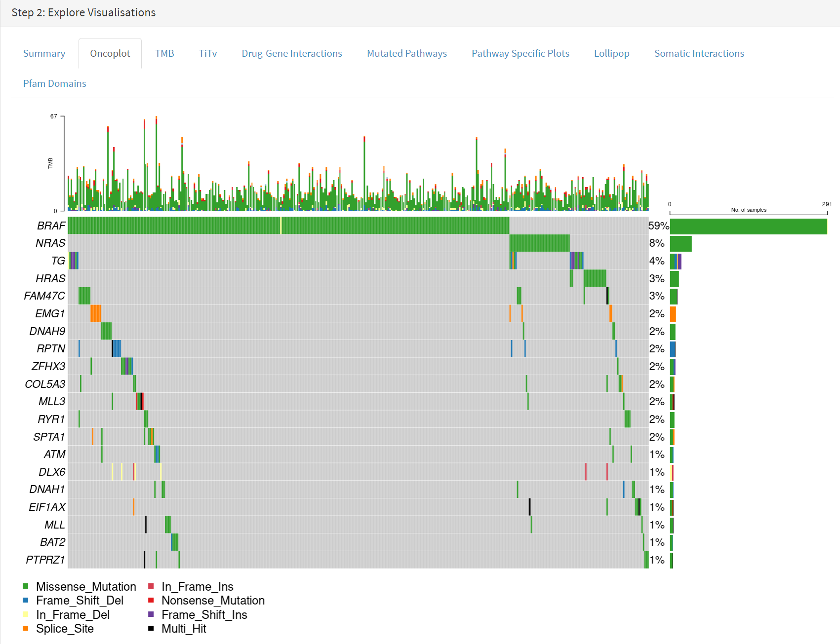Click the green Missense_Mutation legend swatch

[x=26, y=586]
